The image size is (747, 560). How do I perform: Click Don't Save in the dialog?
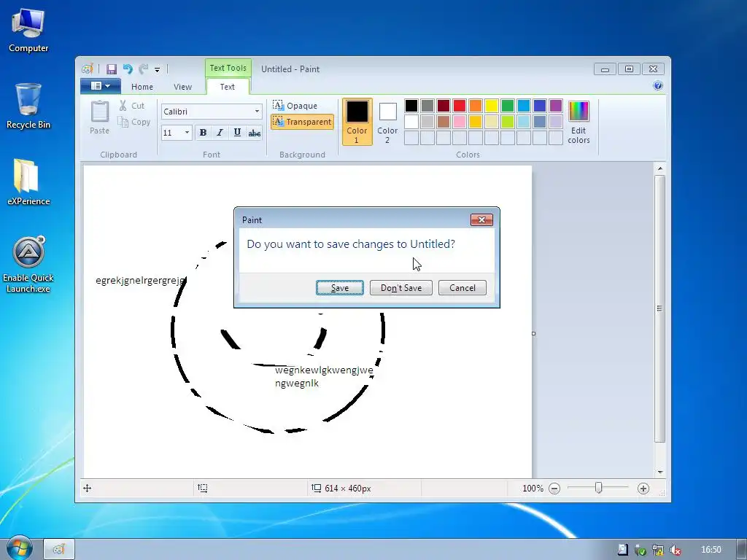click(401, 287)
